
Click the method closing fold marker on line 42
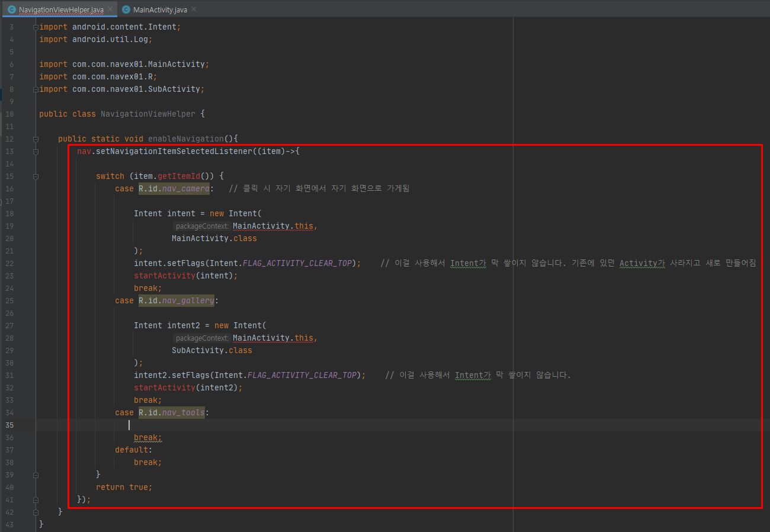point(36,512)
